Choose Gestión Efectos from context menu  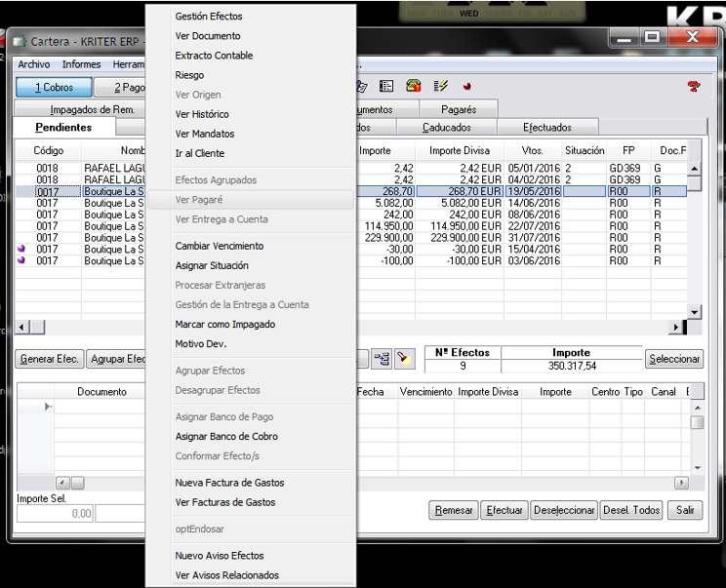coord(209,17)
